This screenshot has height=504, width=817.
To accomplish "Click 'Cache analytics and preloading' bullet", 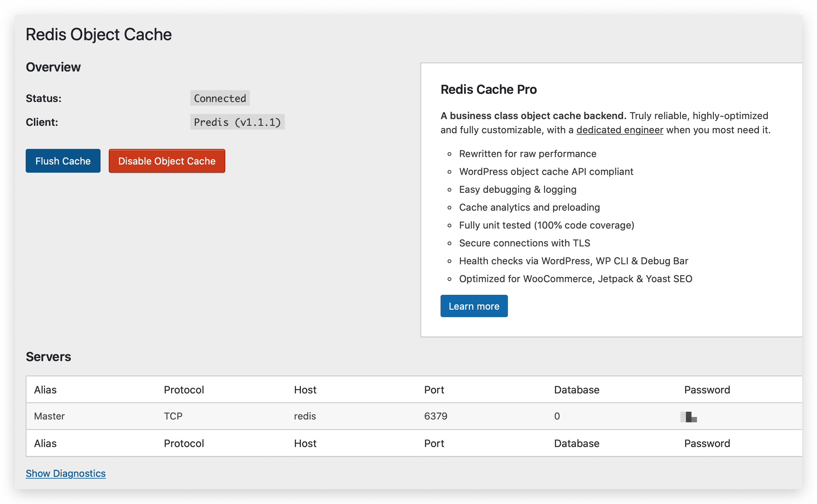I will 530,207.
